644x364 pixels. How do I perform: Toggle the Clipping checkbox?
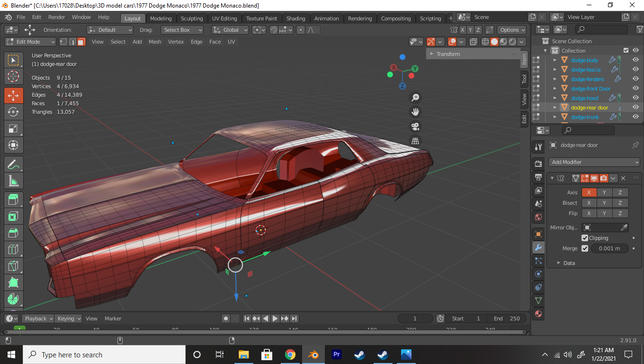tap(585, 238)
